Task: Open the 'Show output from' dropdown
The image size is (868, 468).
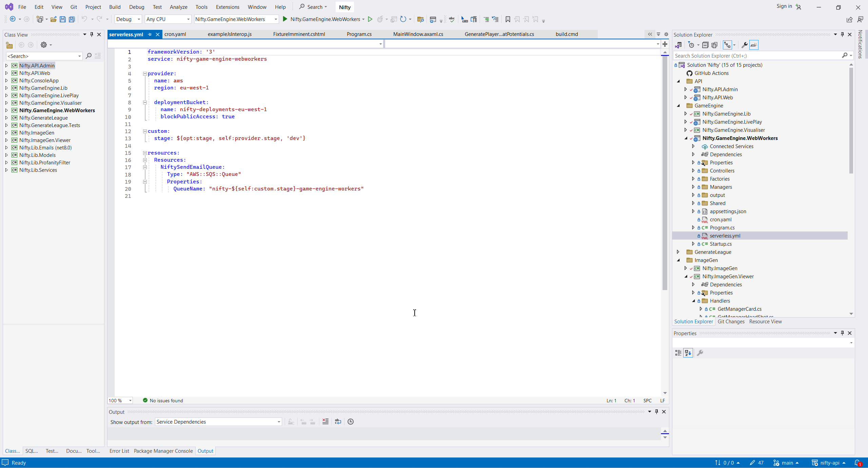Action: tap(218, 422)
